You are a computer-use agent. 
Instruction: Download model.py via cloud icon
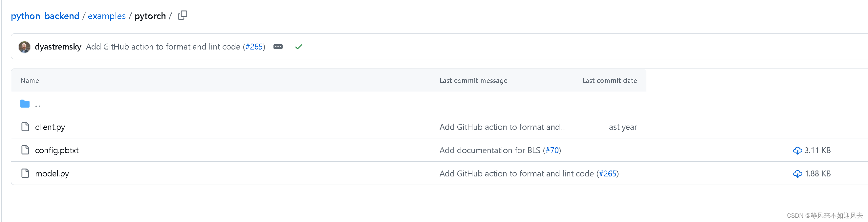(797, 173)
